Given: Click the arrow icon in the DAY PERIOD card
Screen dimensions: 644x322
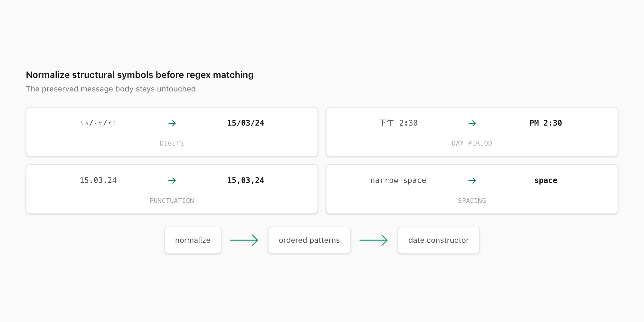Looking at the screenshot, I should 472,123.
